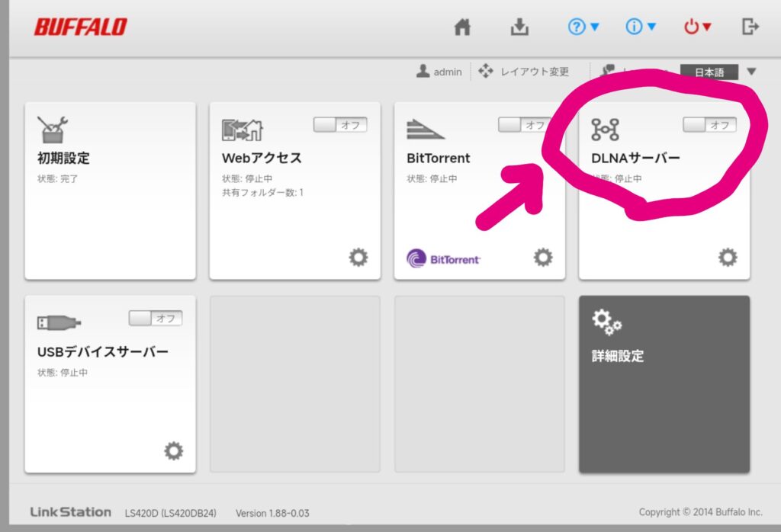Expand the help menu dropdown arrow
Screen dimensions: 781x532
click(x=595, y=27)
